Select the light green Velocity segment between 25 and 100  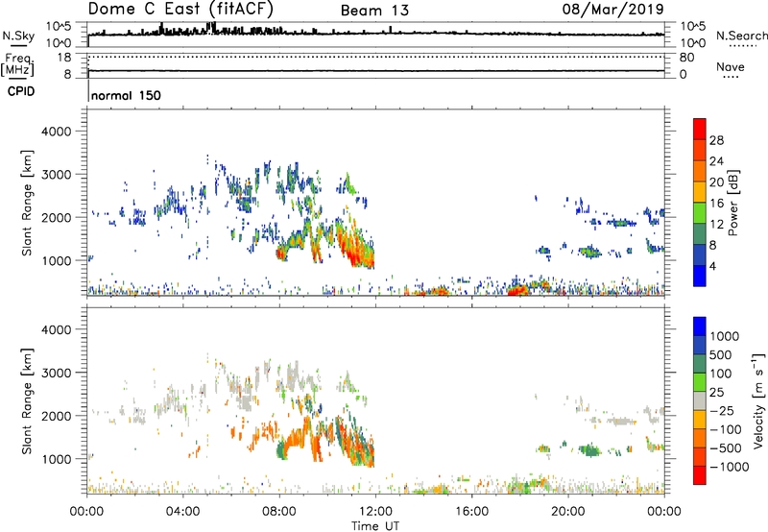pos(700,382)
